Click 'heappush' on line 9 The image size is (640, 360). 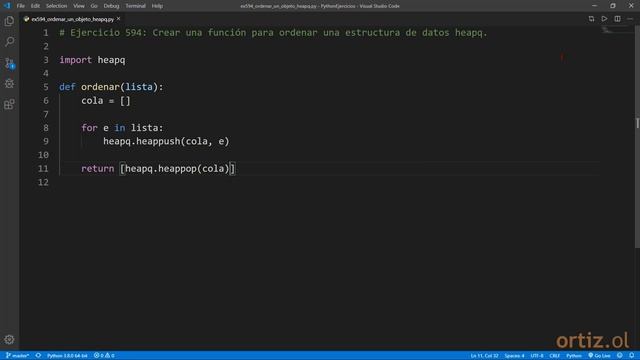(x=158, y=141)
